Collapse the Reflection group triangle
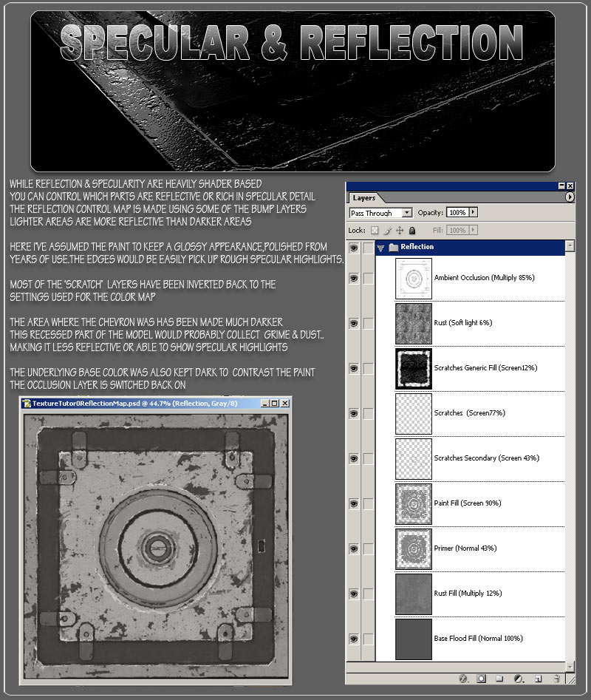The image size is (591, 700). click(x=380, y=248)
